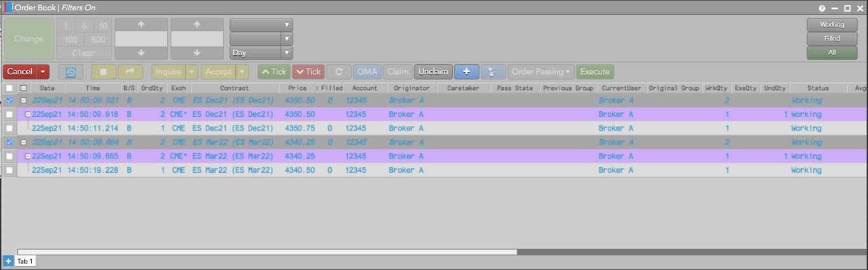Uncheck the ES Dec21 parent order checkbox
This screenshot has height=270, width=868.
(x=9, y=100)
